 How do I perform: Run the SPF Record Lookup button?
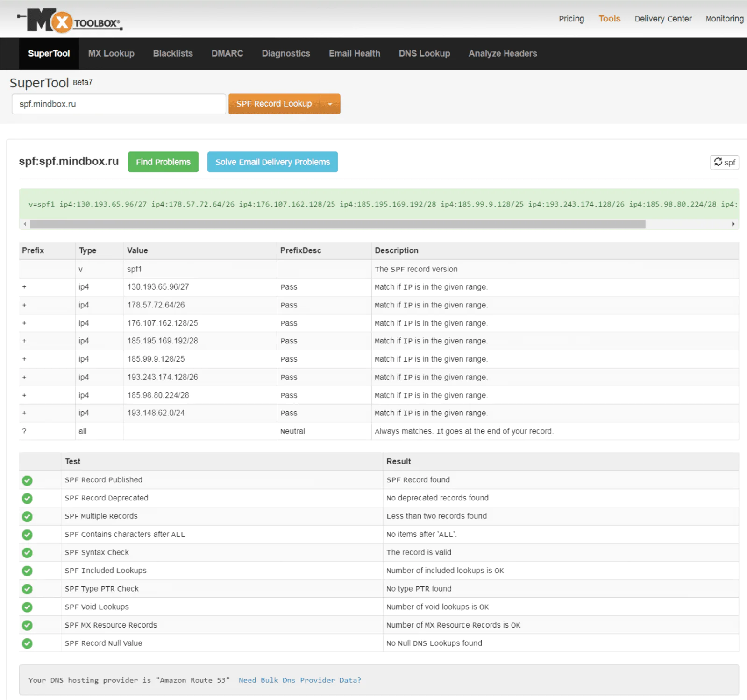point(274,104)
